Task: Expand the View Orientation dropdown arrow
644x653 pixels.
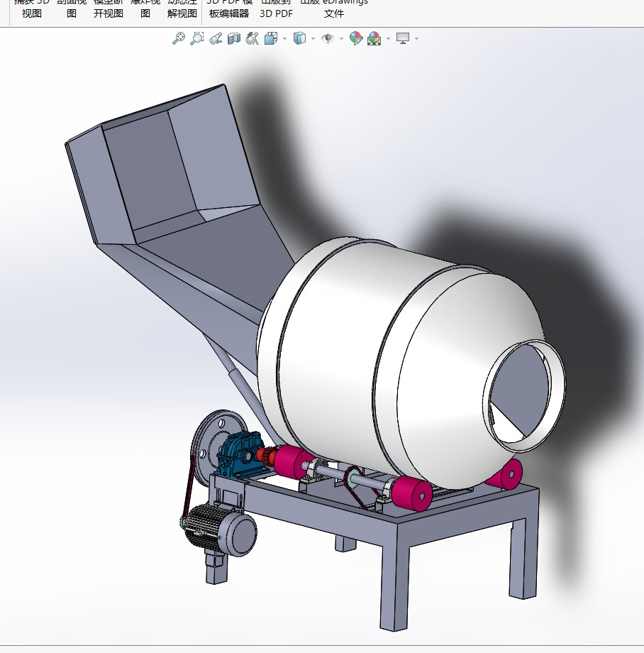Action: pyautogui.click(x=284, y=39)
